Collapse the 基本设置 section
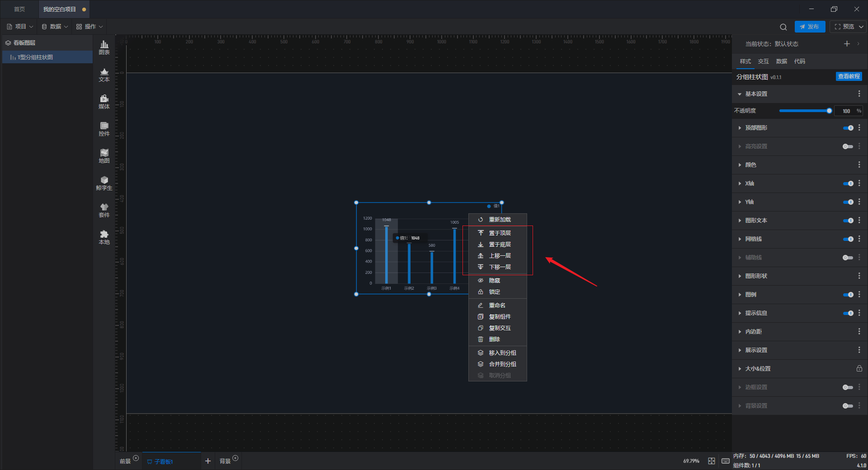The image size is (868, 470). pos(740,94)
